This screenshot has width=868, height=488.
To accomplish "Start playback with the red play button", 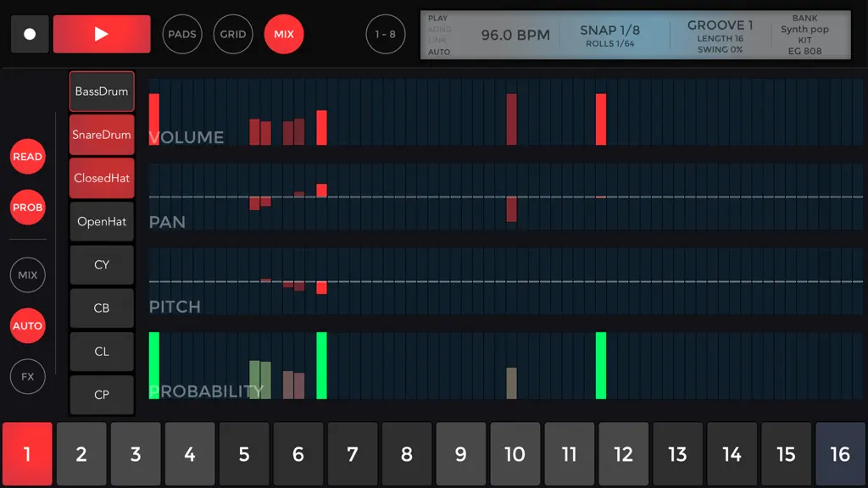I will (102, 34).
